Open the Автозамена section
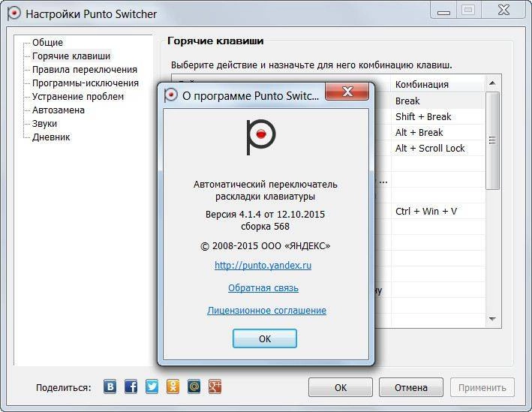Screen dimensions: 532x412 [59, 110]
